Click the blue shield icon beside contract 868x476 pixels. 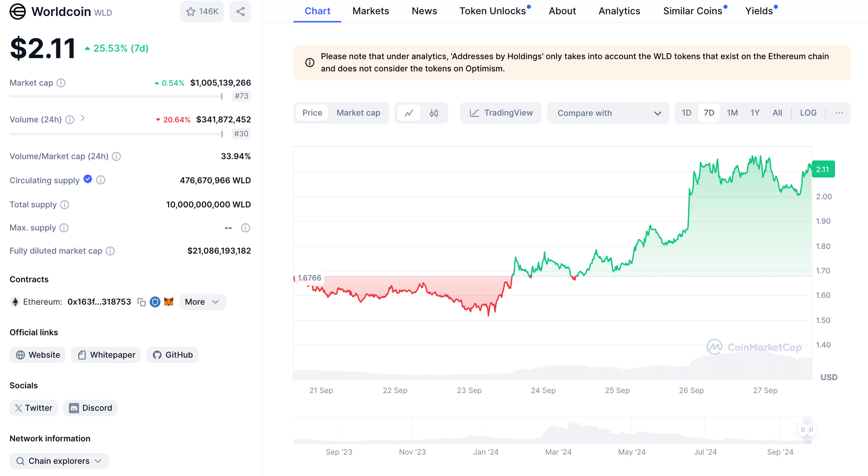(x=155, y=302)
